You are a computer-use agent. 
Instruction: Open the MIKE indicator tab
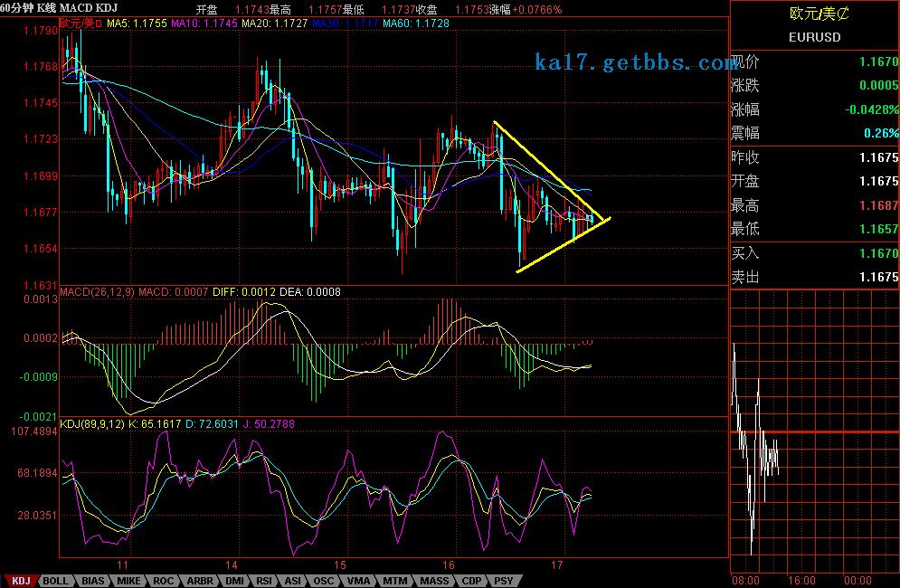[128, 581]
